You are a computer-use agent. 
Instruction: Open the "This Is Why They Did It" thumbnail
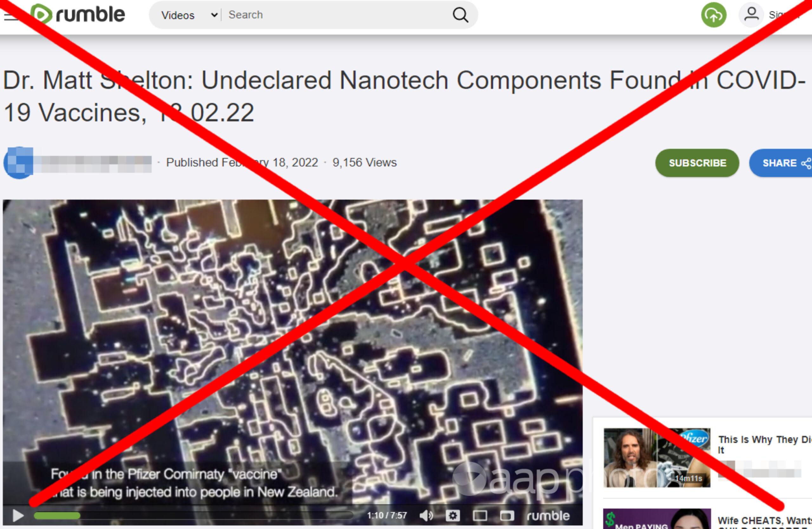coord(657,457)
